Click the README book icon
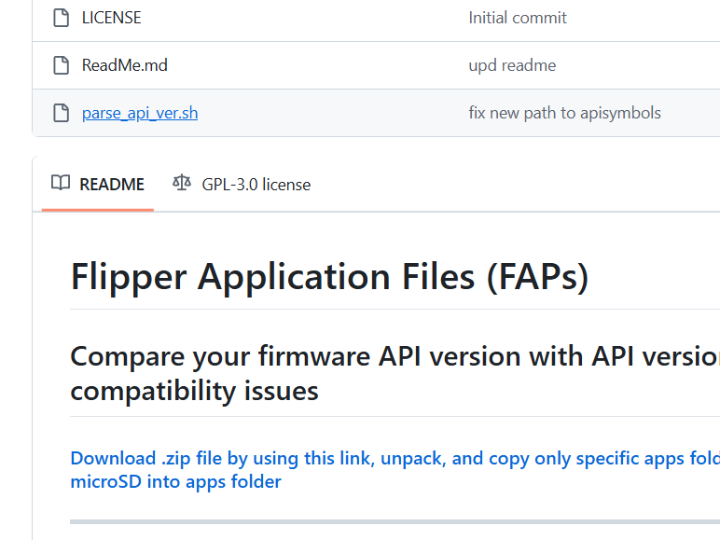The width and height of the screenshot is (720, 540). coord(61,183)
